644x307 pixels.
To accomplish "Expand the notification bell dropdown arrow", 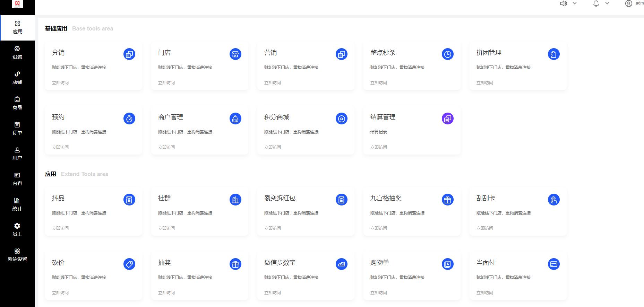I will [x=607, y=3].
